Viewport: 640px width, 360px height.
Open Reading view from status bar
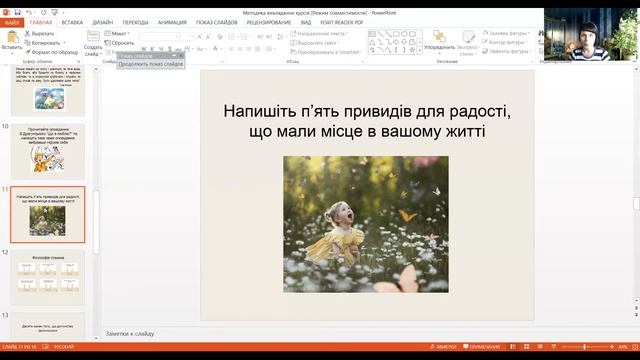tap(540, 347)
